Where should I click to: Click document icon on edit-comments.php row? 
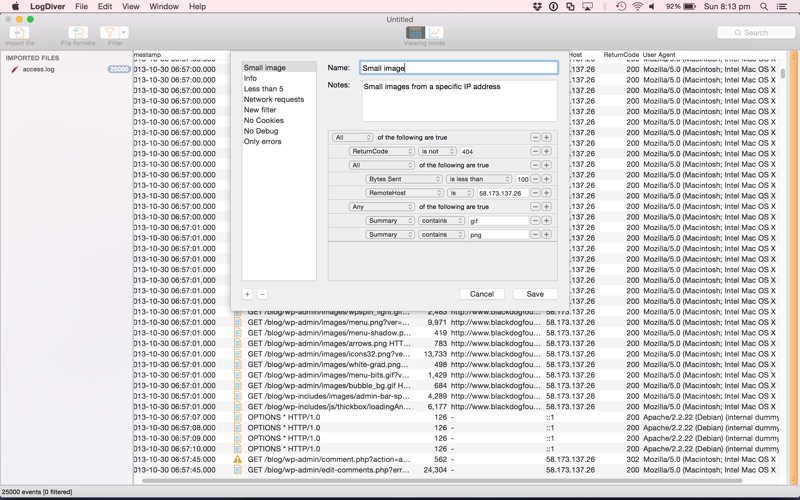[238, 470]
